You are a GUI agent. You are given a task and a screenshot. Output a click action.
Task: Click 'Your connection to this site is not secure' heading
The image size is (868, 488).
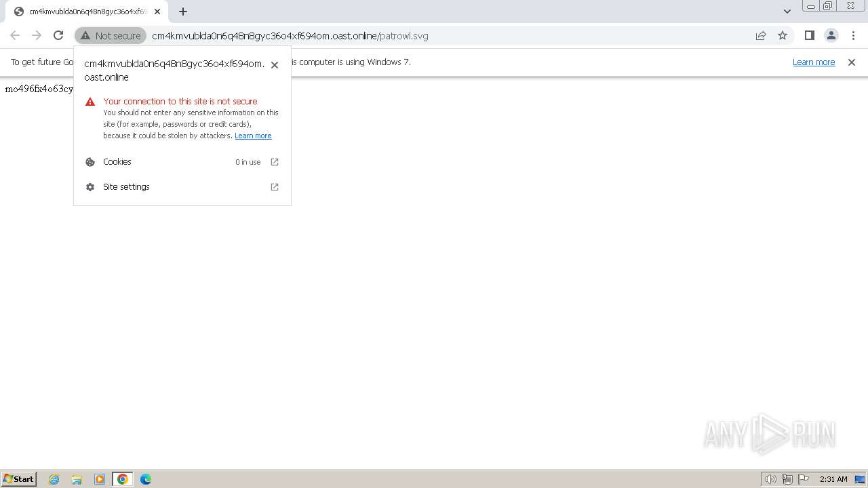(x=180, y=102)
